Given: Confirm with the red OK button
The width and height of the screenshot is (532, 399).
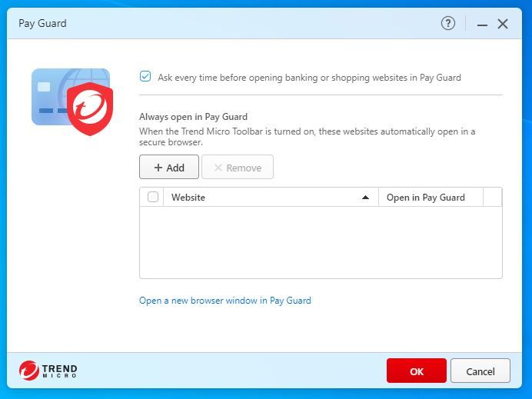Looking at the screenshot, I should pos(417,371).
